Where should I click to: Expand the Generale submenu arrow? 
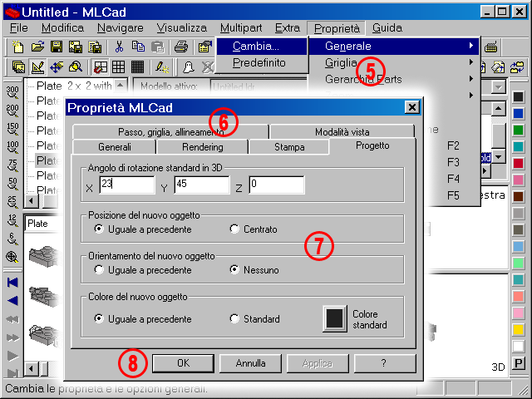[471, 46]
